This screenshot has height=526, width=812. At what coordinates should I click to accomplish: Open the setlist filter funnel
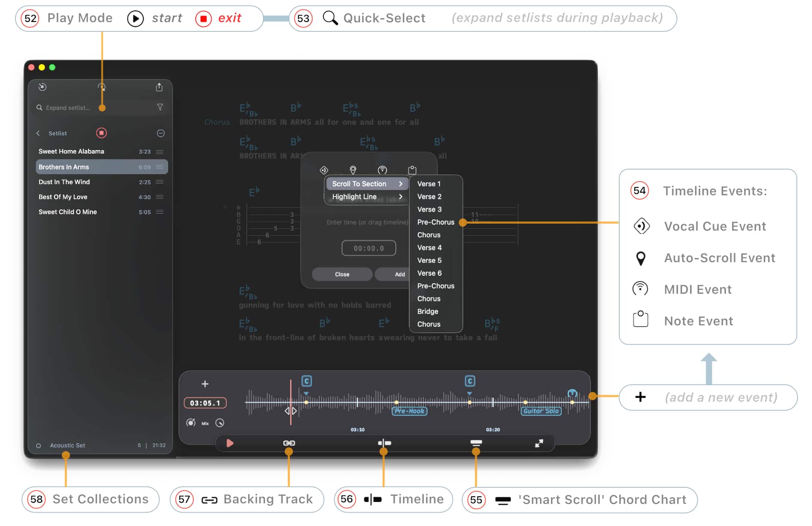tap(160, 107)
